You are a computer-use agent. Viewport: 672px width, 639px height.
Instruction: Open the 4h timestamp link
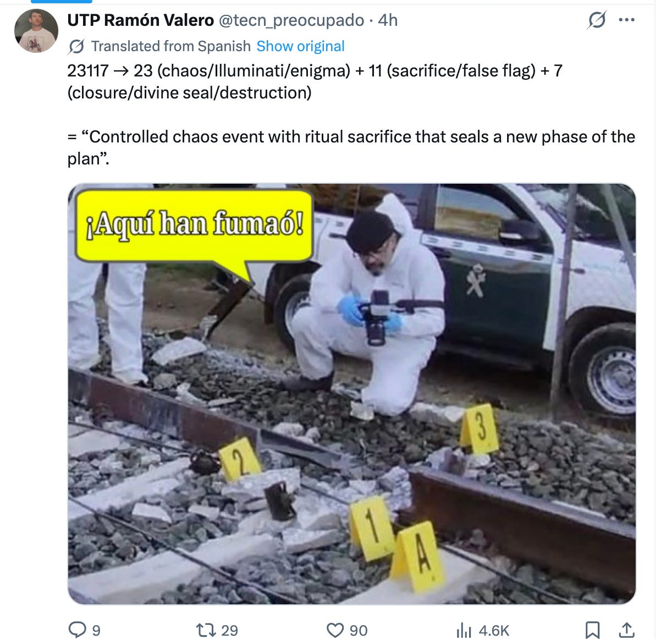(x=388, y=20)
